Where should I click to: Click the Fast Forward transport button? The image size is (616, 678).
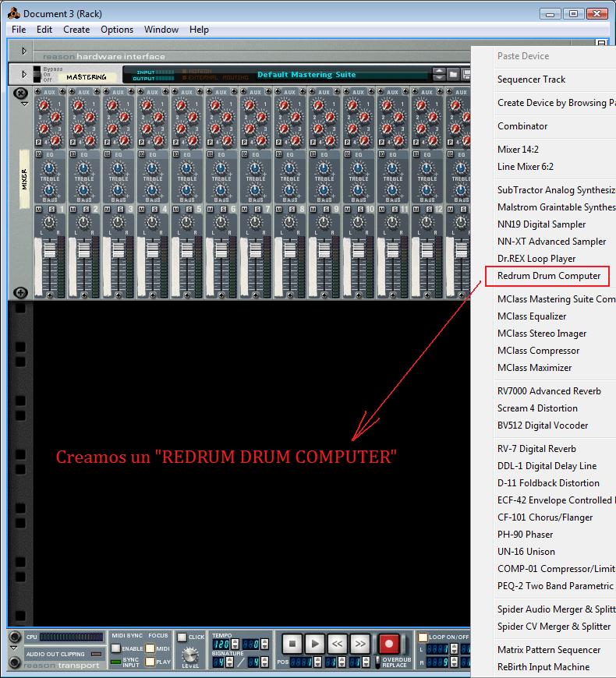360,644
